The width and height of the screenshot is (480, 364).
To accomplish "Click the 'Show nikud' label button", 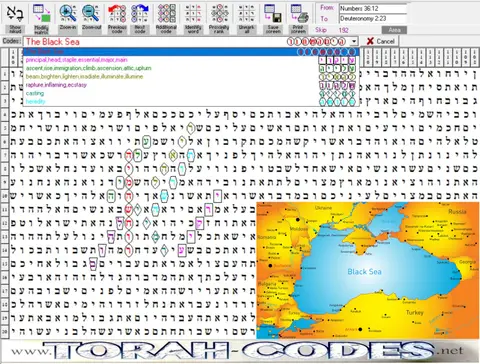I will 15,29.
